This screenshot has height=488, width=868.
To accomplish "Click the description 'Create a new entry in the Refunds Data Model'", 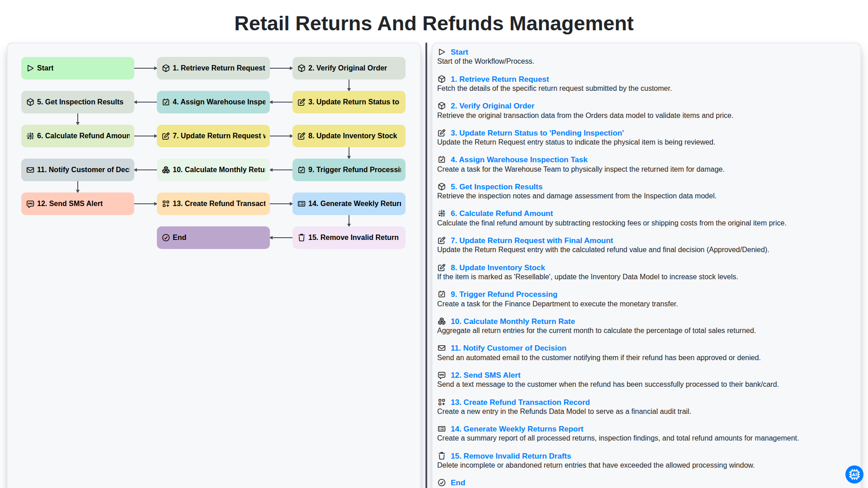I will pyautogui.click(x=564, y=411).
